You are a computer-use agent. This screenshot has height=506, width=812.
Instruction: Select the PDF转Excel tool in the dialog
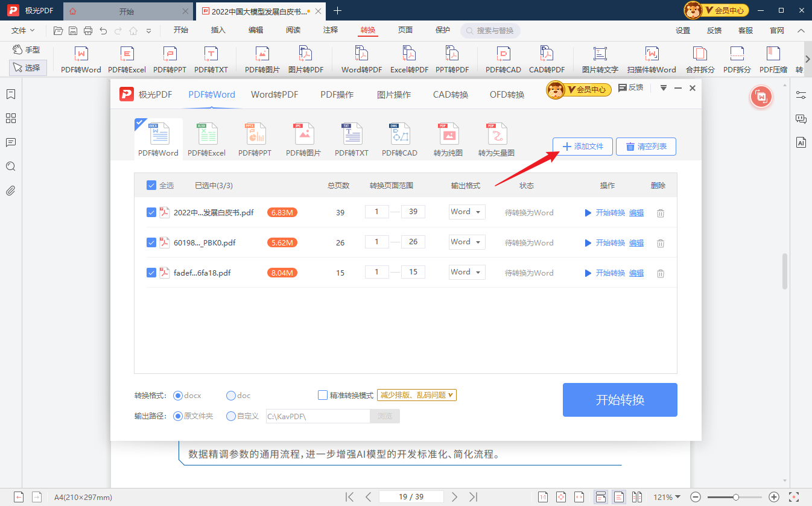point(206,139)
